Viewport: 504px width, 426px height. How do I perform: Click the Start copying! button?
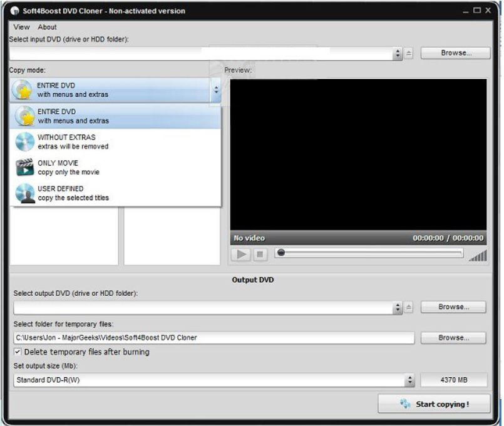tap(435, 404)
